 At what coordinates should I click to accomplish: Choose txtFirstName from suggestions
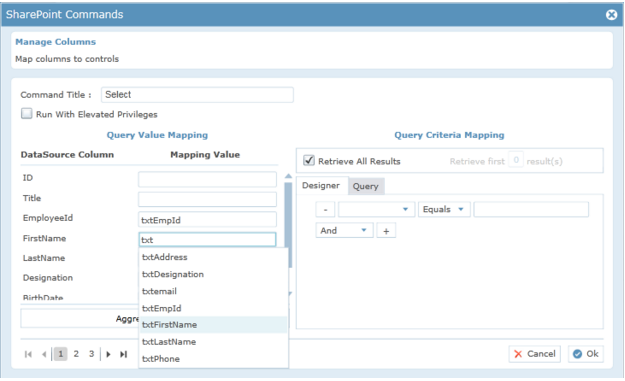coord(213,325)
